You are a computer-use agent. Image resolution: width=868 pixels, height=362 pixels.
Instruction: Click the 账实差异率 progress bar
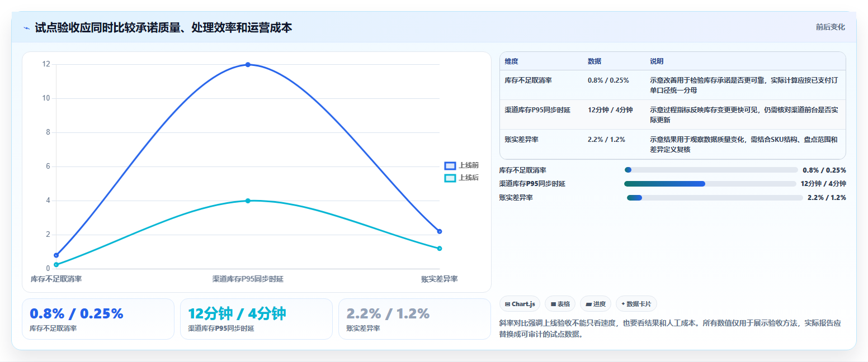pyautogui.click(x=715, y=197)
